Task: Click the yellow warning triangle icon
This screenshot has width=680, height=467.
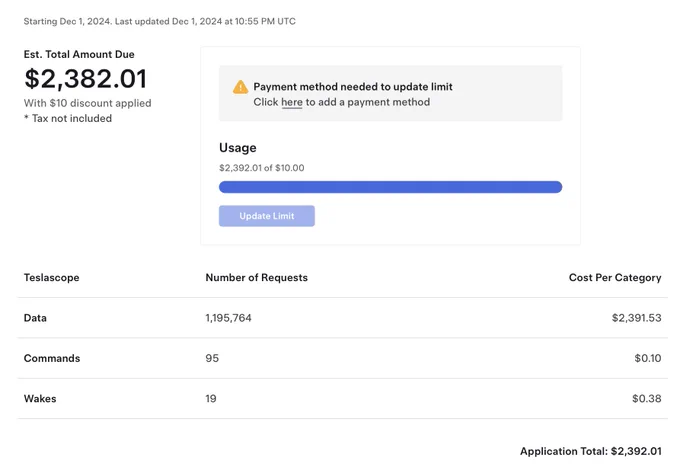Action: [240, 87]
